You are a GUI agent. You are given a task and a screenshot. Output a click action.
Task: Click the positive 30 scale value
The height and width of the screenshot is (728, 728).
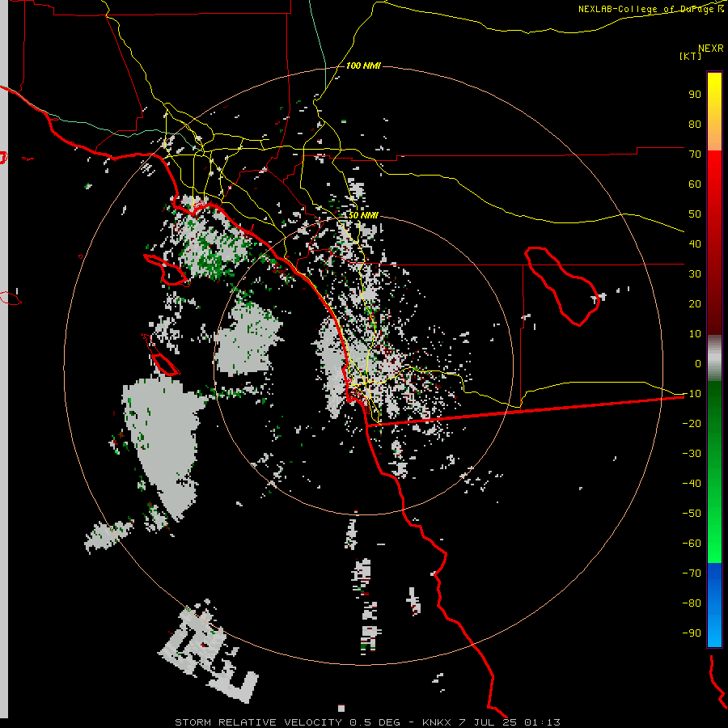click(695, 274)
